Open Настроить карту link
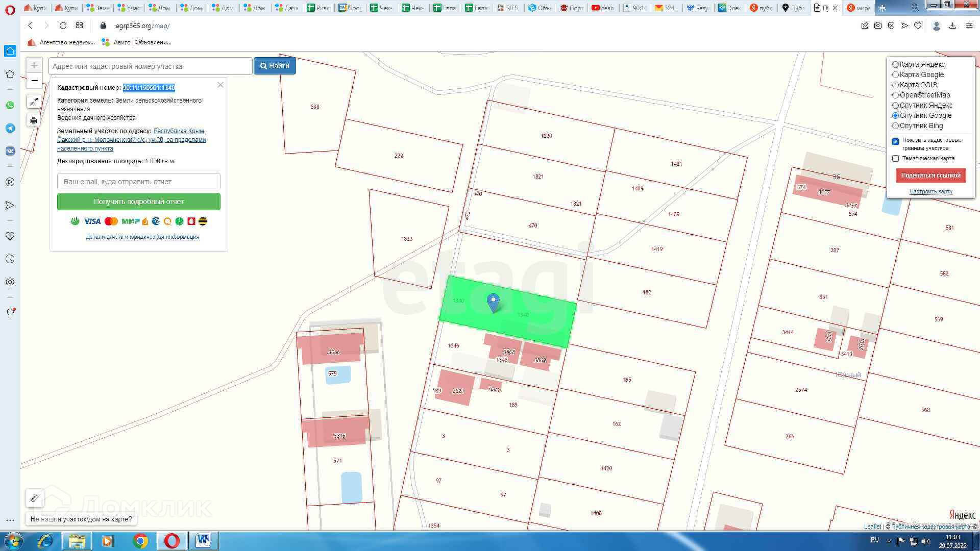Screen dimensions: 980x551 930,192
